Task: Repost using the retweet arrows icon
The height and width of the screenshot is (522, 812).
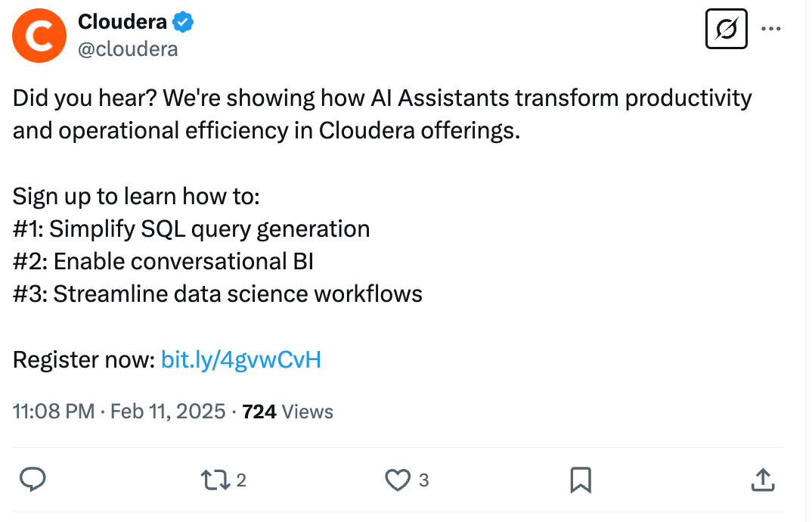Action: pos(213,480)
